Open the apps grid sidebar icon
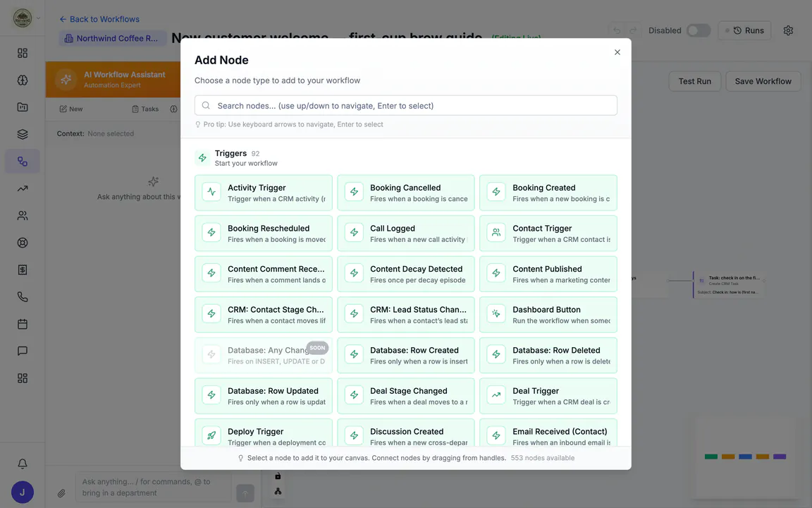 (x=23, y=378)
